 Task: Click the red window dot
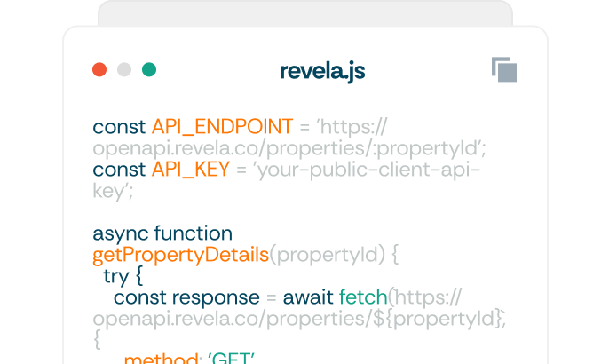(99, 69)
